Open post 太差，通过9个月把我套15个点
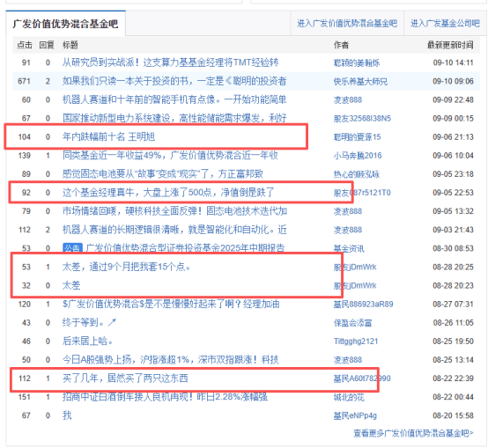Image resolution: width=488 pixels, height=448 pixels. tap(126, 267)
